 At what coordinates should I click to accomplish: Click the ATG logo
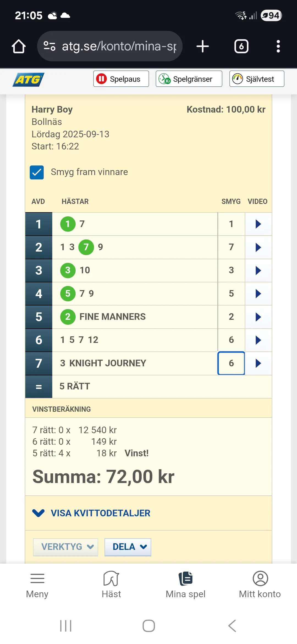coord(28,80)
